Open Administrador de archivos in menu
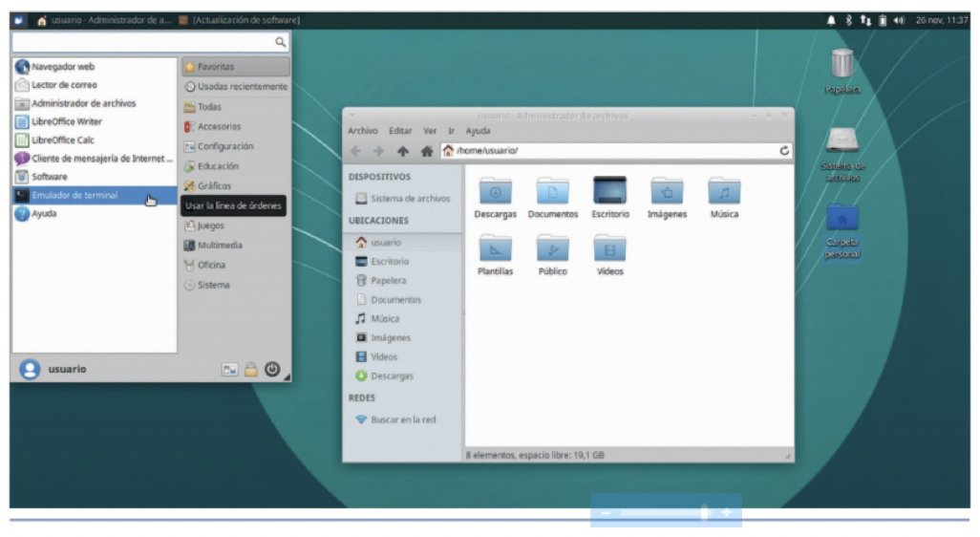The width and height of the screenshot is (980, 537). click(x=94, y=103)
